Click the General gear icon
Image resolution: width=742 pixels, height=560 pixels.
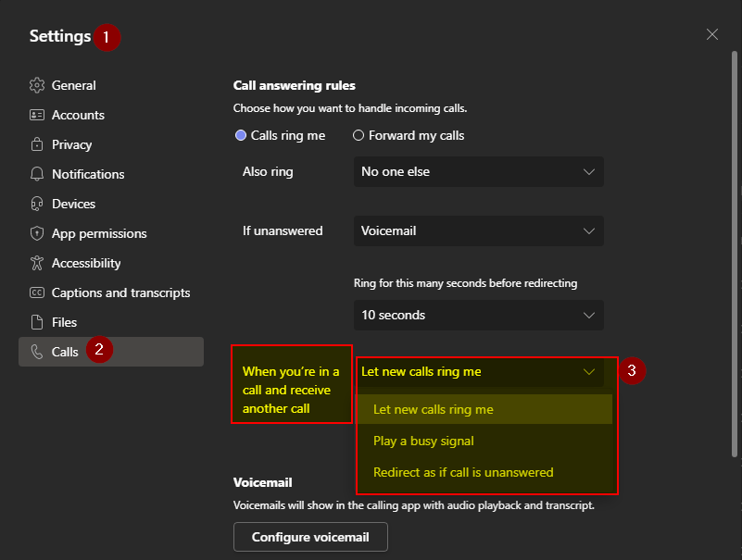tap(37, 85)
